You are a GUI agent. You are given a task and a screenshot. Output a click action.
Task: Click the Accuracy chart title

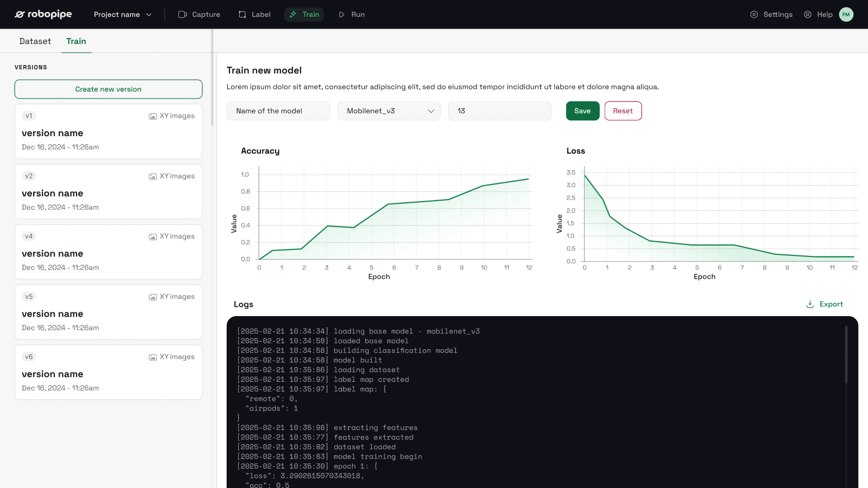click(x=260, y=151)
